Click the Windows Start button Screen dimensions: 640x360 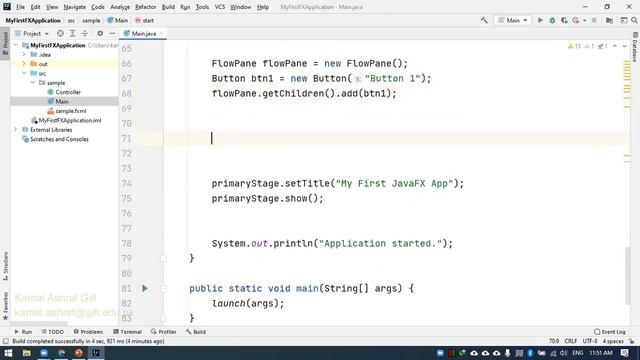(x=8, y=353)
